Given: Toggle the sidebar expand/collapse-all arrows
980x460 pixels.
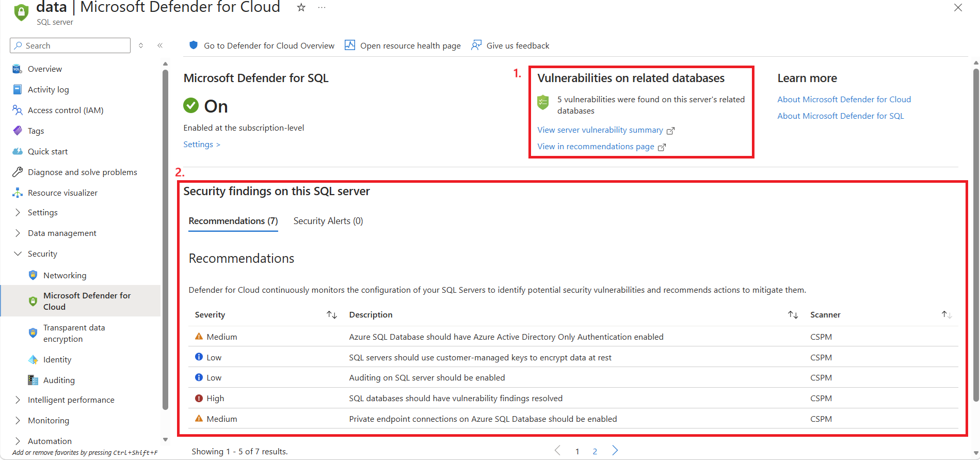Looking at the screenshot, I should pyautogui.click(x=141, y=45).
